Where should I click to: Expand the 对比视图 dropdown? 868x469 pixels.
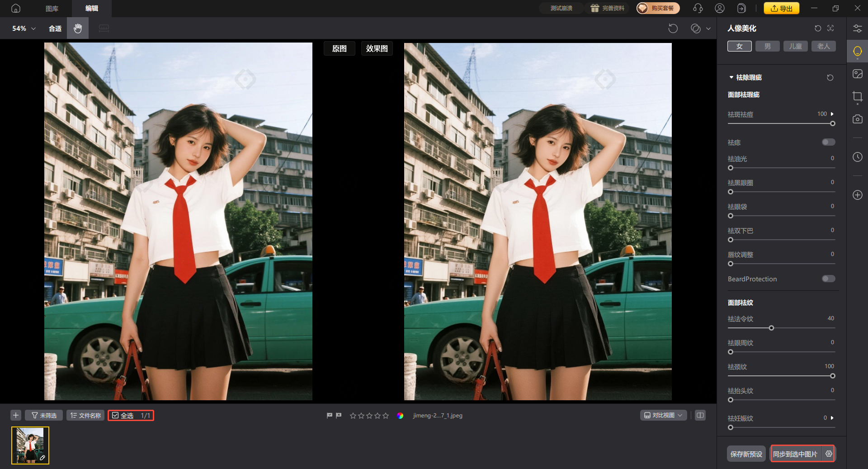(663, 415)
